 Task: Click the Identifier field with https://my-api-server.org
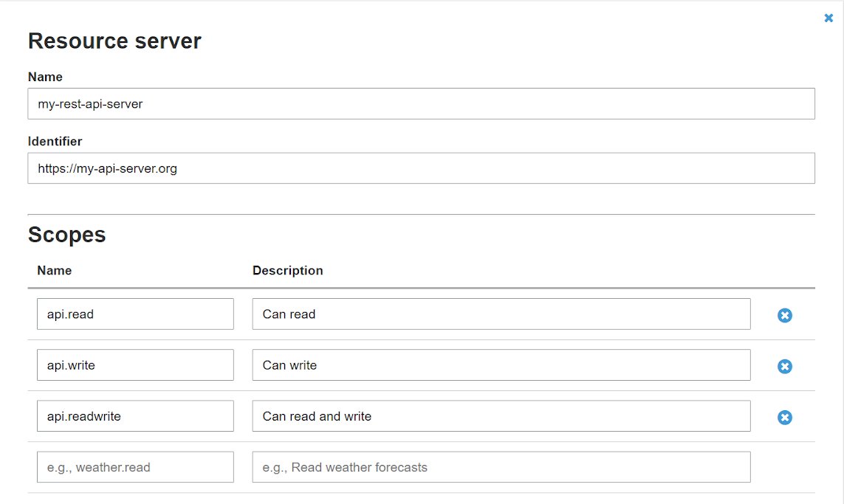(421, 168)
